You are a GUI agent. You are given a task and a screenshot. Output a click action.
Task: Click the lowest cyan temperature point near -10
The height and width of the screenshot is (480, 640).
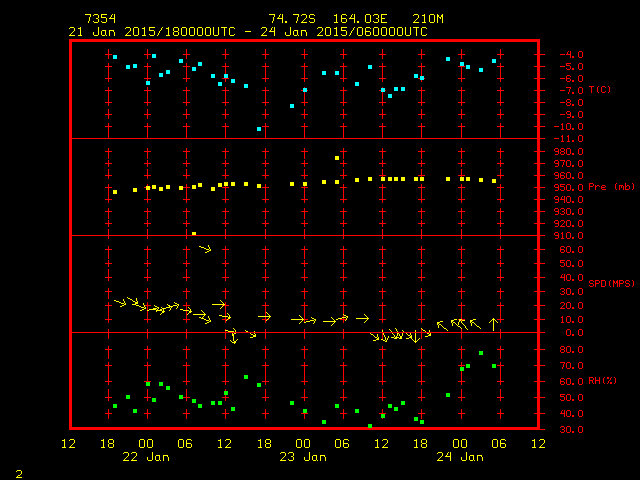(x=259, y=129)
